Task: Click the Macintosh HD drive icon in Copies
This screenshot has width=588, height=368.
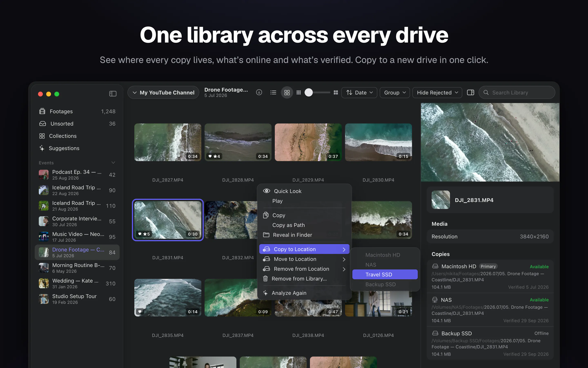Action: click(435, 266)
